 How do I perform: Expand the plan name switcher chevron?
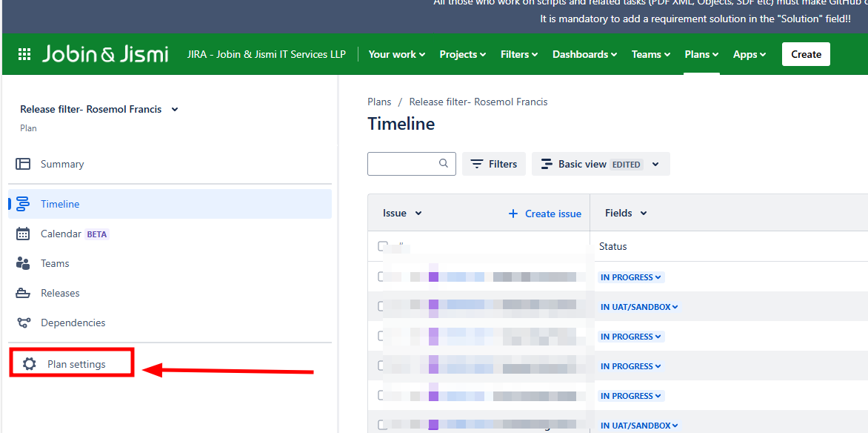[x=175, y=109]
